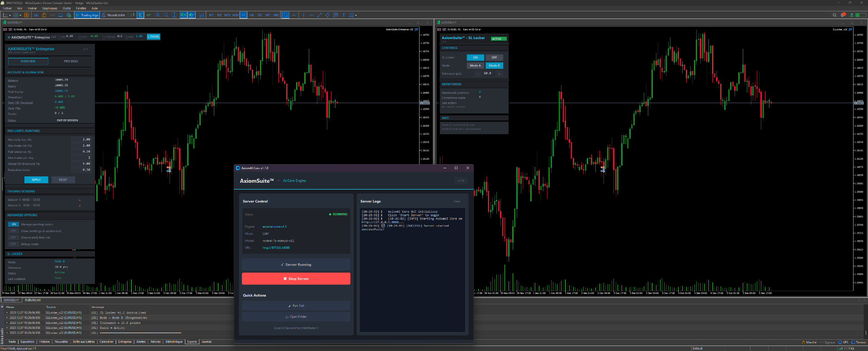Click RESET in Risk Limits

(x=63, y=180)
